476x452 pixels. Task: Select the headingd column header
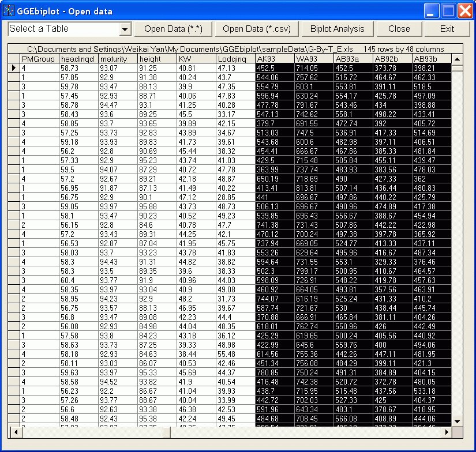(x=78, y=59)
